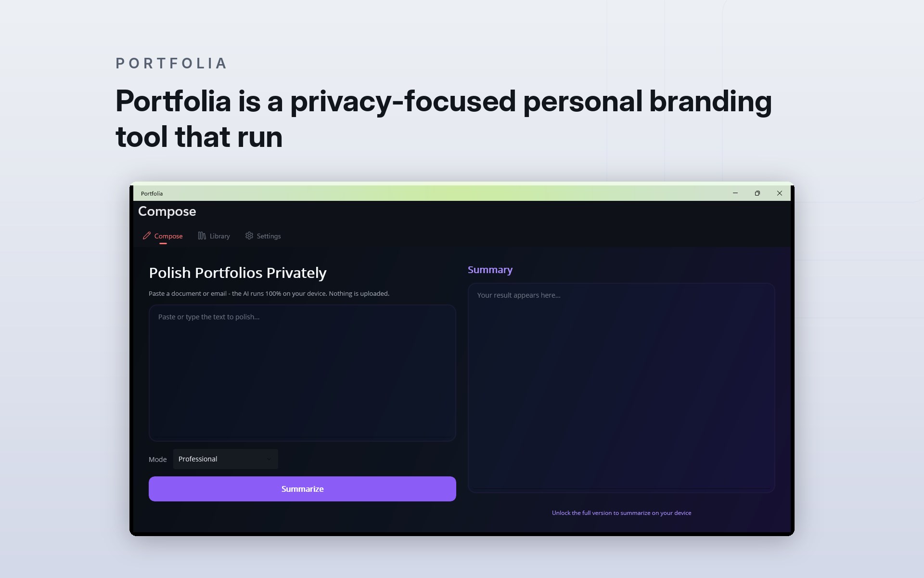Click the gear icon beside Settings

coord(249,236)
